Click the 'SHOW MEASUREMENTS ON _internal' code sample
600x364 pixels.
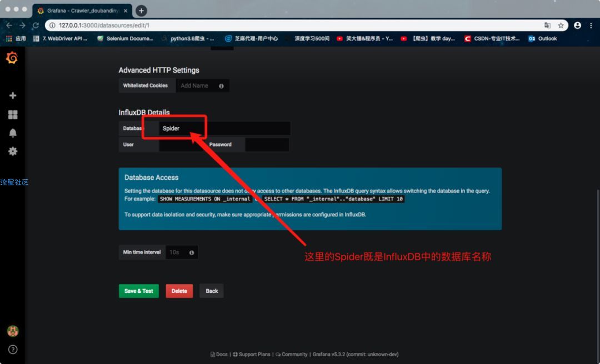point(204,199)
